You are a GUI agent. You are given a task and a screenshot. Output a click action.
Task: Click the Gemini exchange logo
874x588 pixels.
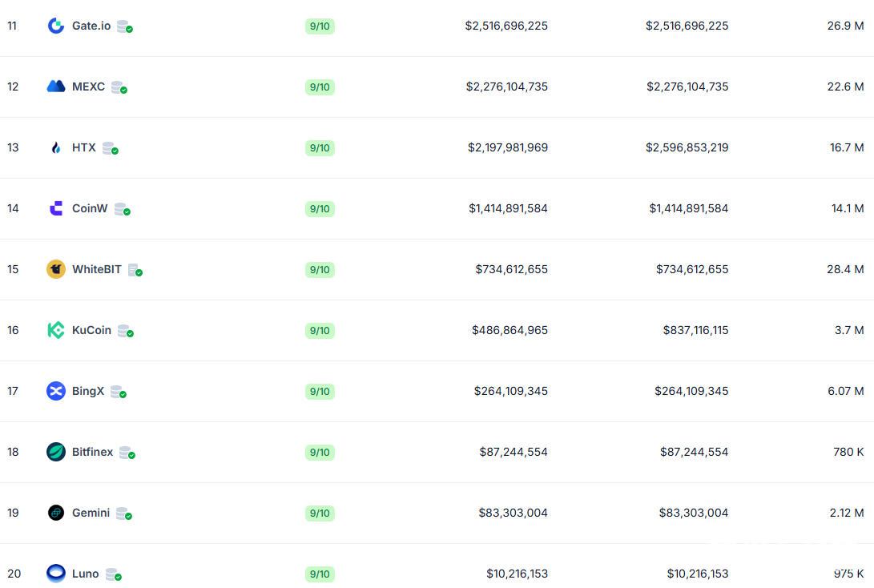point(56,513)
